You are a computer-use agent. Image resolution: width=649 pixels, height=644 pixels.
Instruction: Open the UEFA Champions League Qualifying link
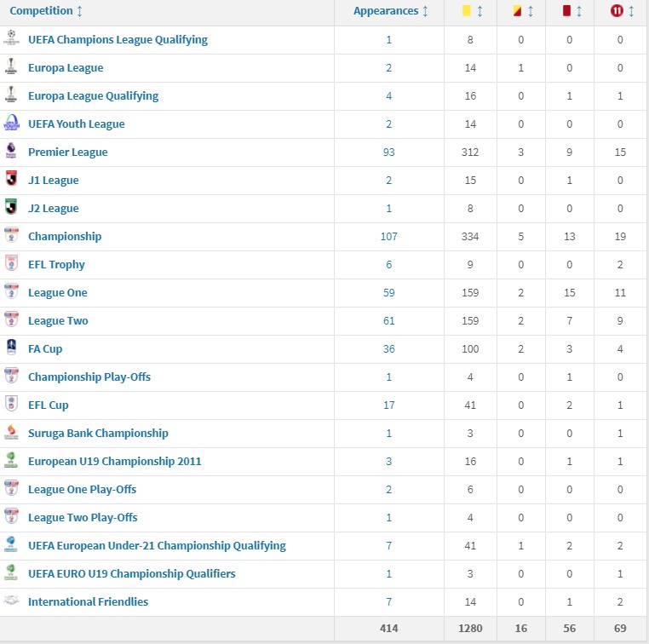click(118, 40)
